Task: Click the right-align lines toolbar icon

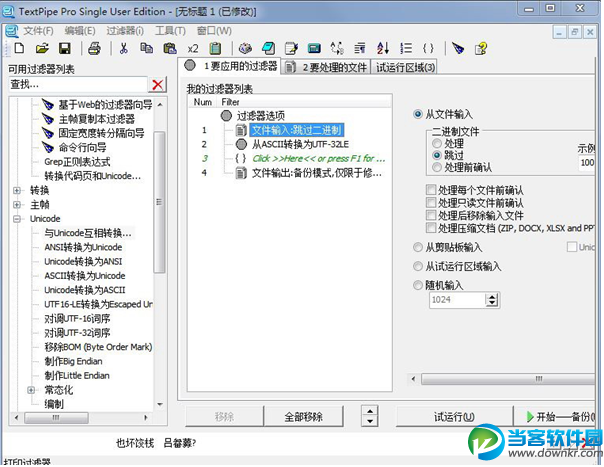Action: tap(360, 48)
